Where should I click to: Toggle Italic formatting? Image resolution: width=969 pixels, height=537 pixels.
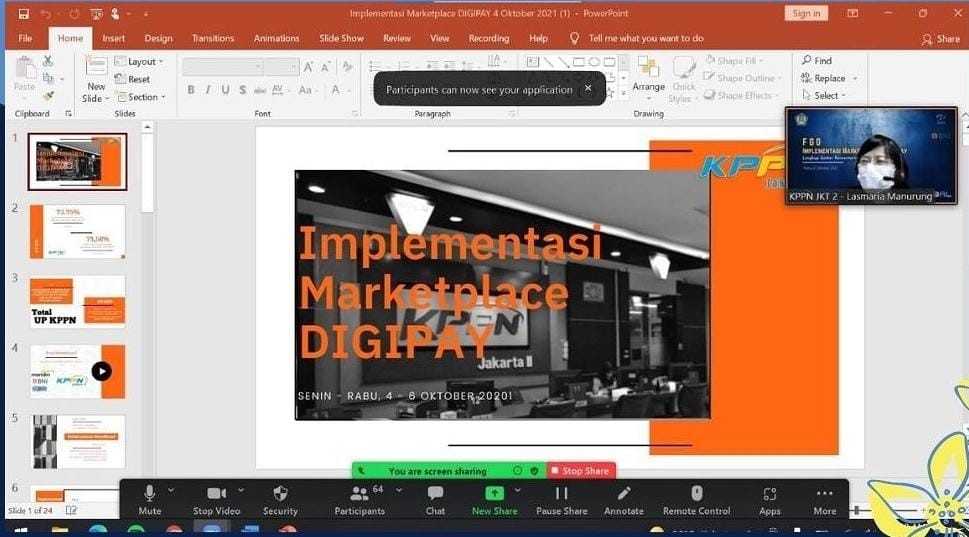(x=208, y=90)
